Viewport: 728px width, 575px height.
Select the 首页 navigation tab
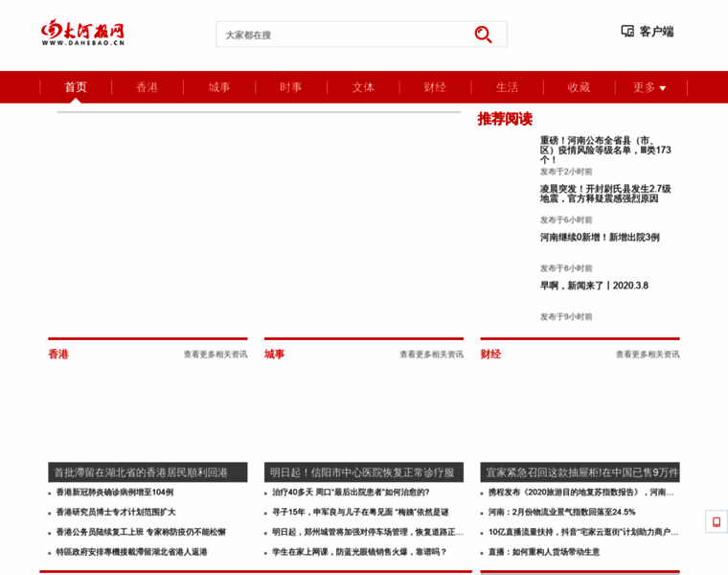(x=76, y=87)
